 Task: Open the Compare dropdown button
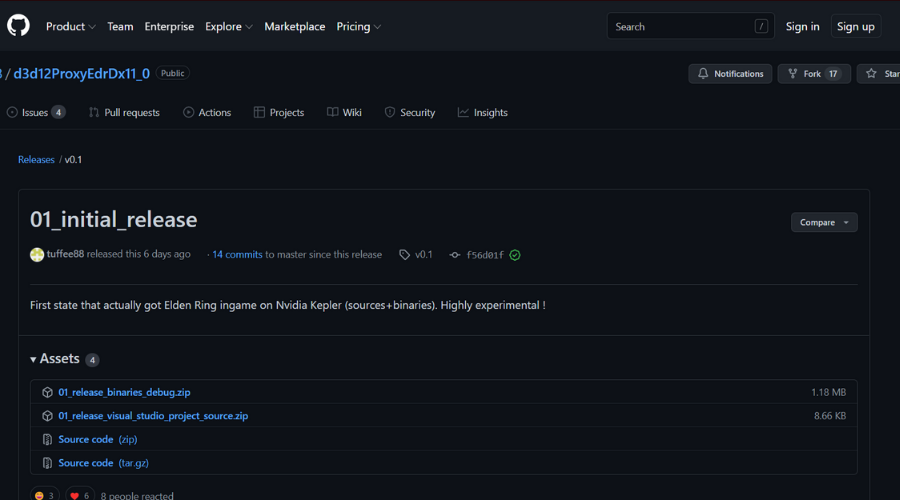point(824,222)
